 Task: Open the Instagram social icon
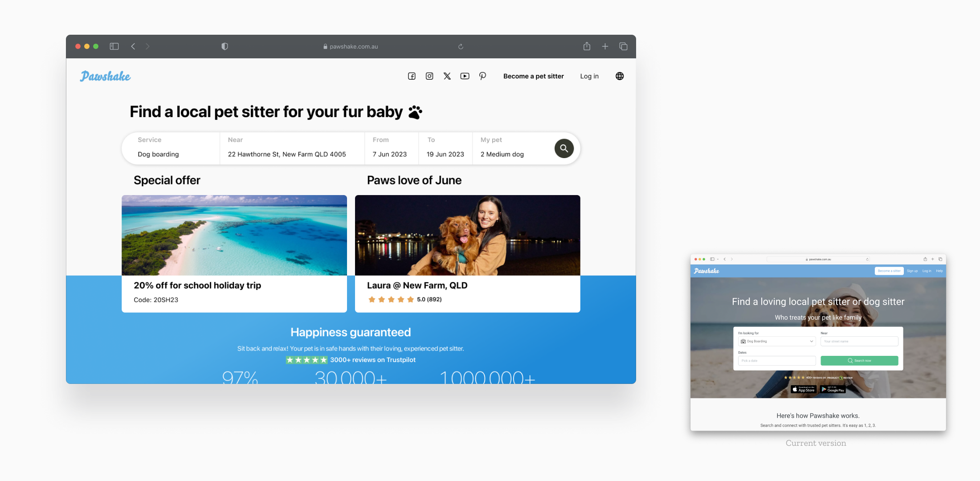[429, 76]
